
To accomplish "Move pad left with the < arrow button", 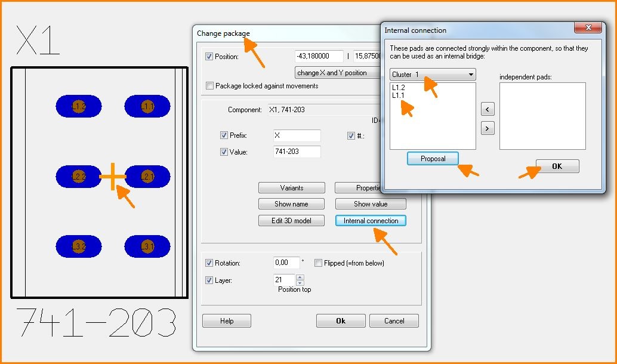I will pyautogui.click(x=488, y=109).
